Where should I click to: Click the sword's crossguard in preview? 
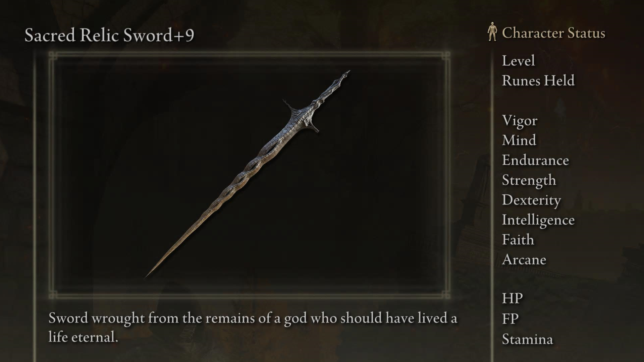301,116
